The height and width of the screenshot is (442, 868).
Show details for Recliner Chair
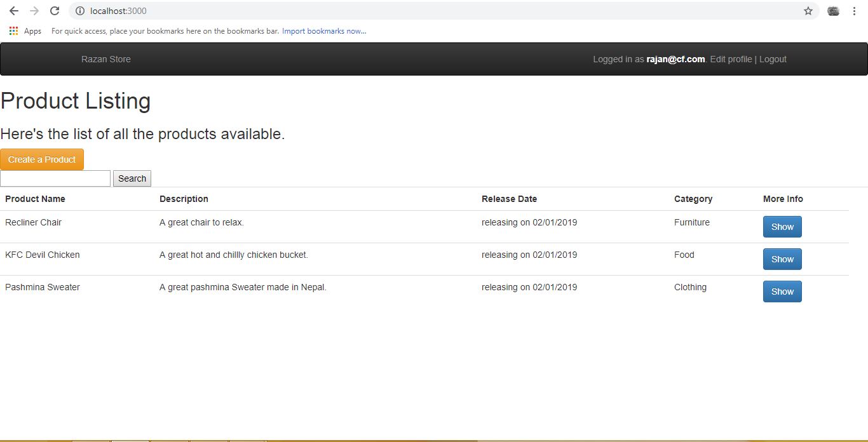(782, 226)
